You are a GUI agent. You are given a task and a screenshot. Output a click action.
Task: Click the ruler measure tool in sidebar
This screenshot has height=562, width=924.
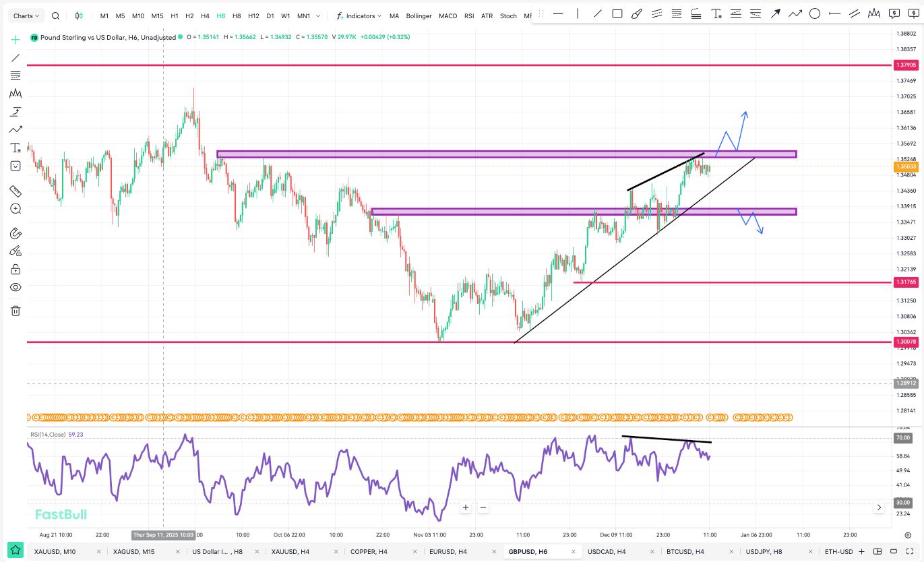click(16, 191)
